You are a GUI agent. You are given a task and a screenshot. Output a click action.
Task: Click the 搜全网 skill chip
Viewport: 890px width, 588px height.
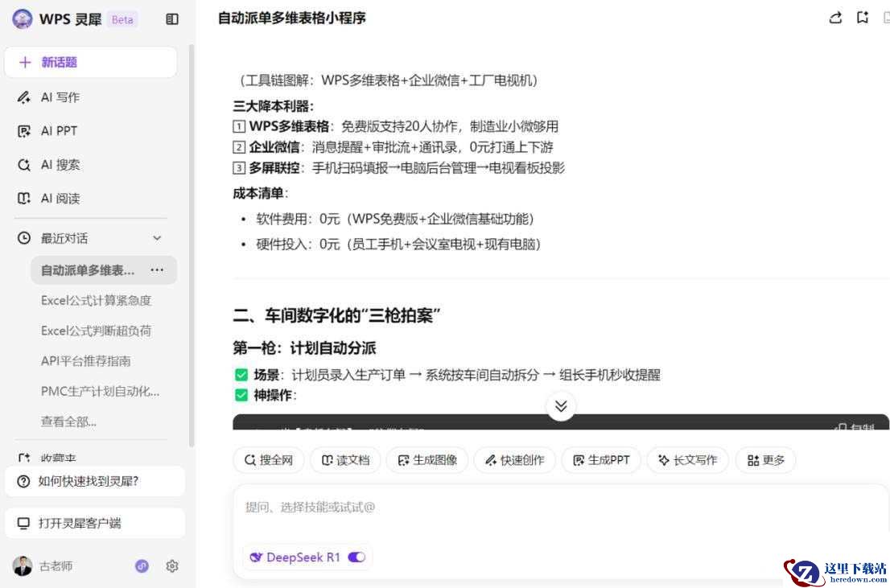tap(269, 460)
